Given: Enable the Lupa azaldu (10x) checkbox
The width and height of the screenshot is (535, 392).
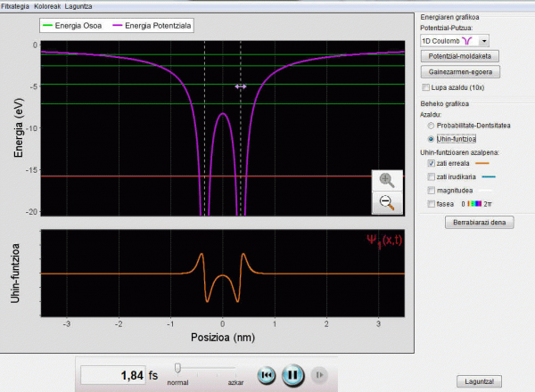Looking at the screenshot, I should pyautogui.click(x=425, y=87).
